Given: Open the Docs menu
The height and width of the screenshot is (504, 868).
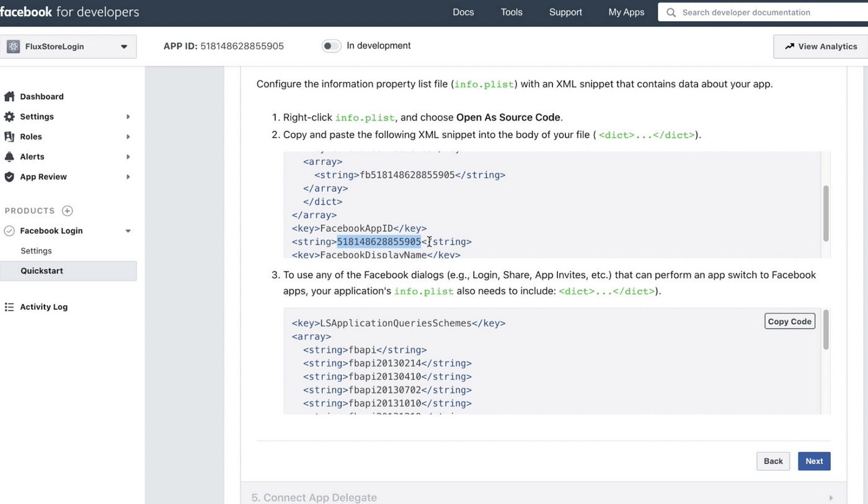Looking at the screenshot, I should pyautogui.click(x=463, y=12).
